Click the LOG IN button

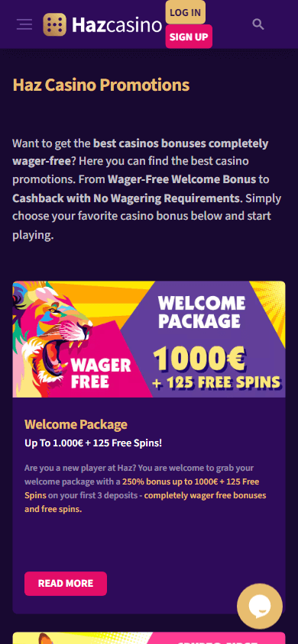[x=186, y=13]
